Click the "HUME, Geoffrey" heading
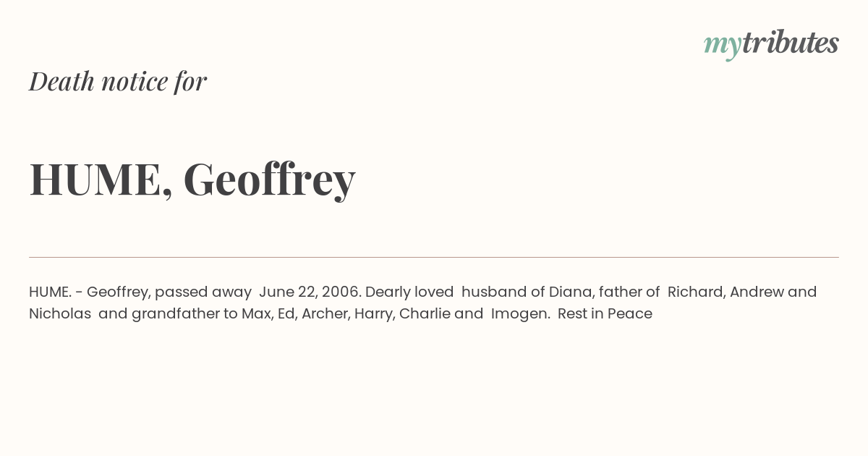The height and width of the screenshot is (456, 868). 192,180
